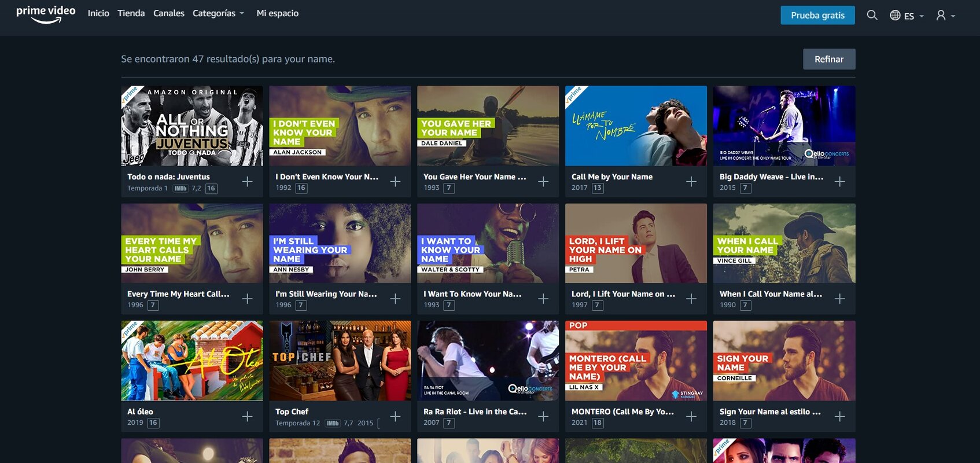Open the ES language selector
Screen dimensions: 980x463
pyautogui.click(x=907, y=16)
